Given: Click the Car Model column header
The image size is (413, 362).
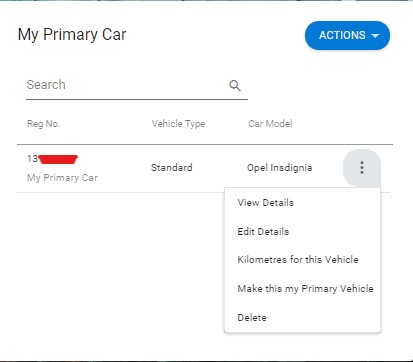Looking at the screenshot, I should click(270, 124).
